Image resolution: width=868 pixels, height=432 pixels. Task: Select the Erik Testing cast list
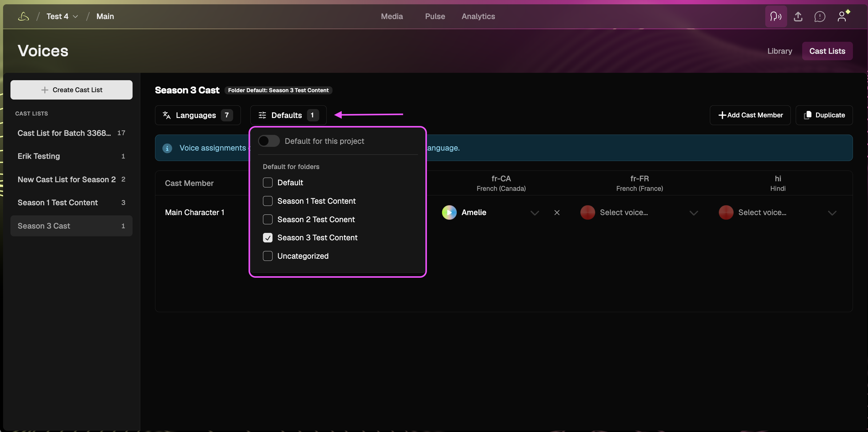[71, 156]
